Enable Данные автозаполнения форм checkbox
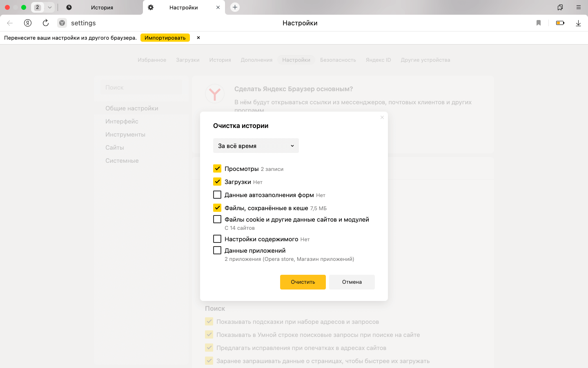588x368 pixels. tap(217, 195)
